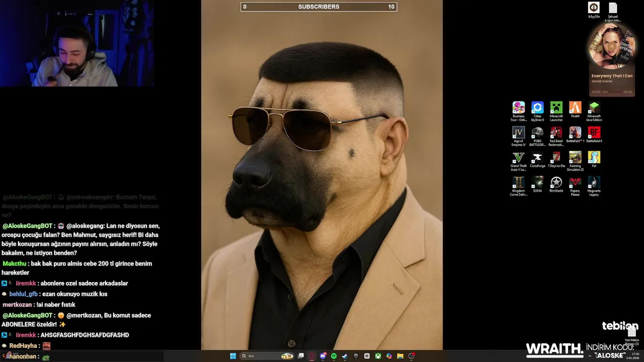Screen dimensions: 644x362
Task: Open File Explorer from the taskbar
Action: click(x=400, y=356)
